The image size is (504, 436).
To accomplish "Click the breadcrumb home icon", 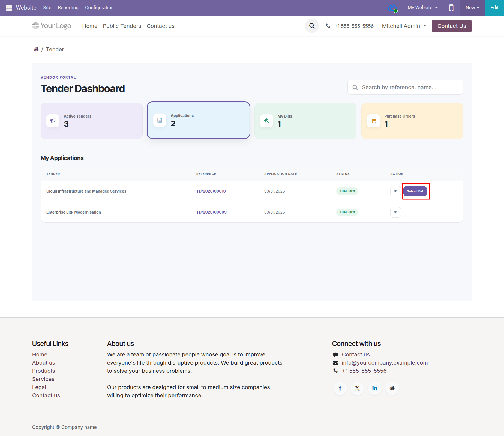I will [x=36, y=49].
